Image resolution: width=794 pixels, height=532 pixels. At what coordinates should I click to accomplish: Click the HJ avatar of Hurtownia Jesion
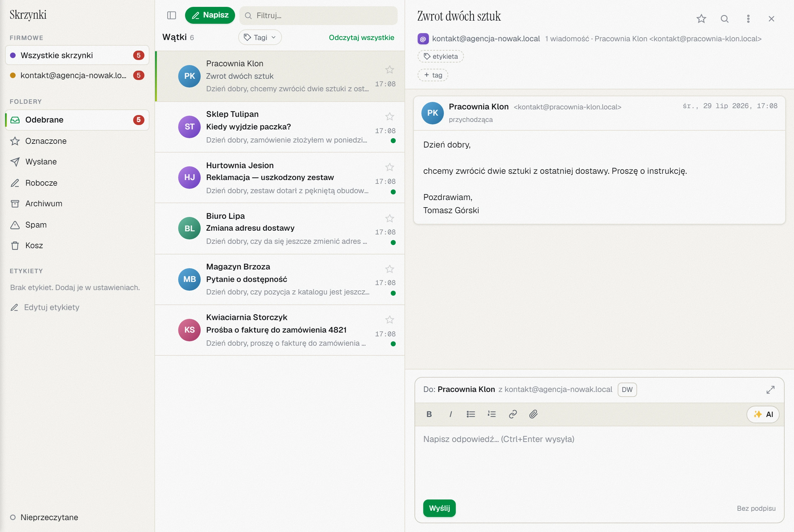click(189, 178)
